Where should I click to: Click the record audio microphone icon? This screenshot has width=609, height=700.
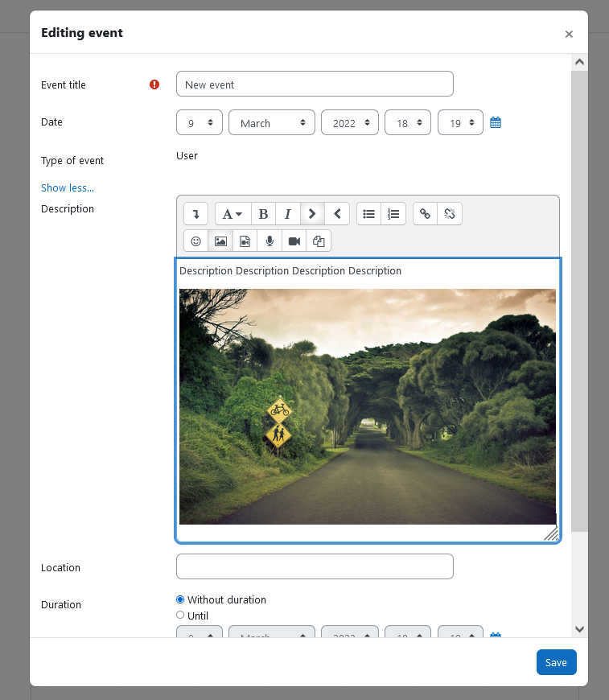(x=270, y=241)
